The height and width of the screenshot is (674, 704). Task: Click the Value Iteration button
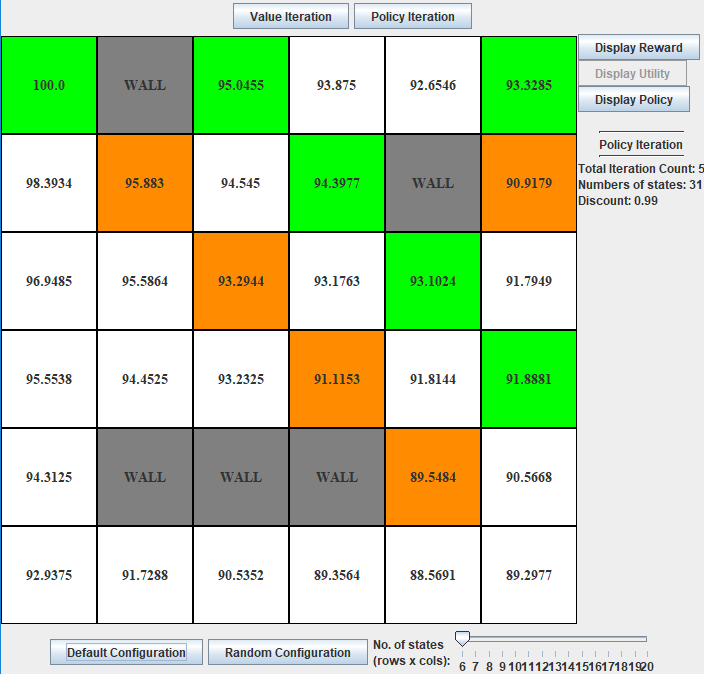point(291,16)
